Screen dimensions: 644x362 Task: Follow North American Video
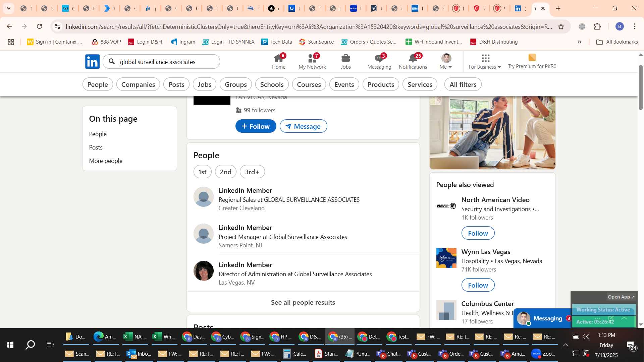[478, 233]
